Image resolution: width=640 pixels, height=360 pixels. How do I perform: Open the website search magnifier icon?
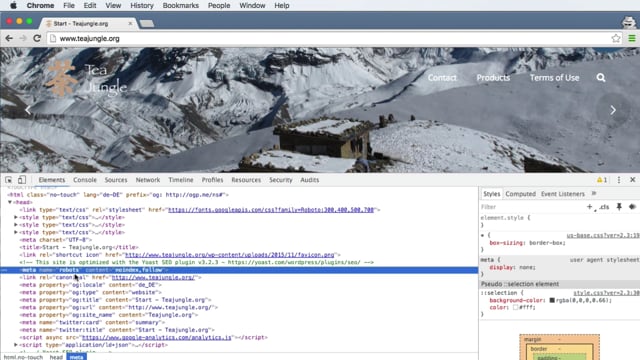pyautogui.click(x=601, y=78)
